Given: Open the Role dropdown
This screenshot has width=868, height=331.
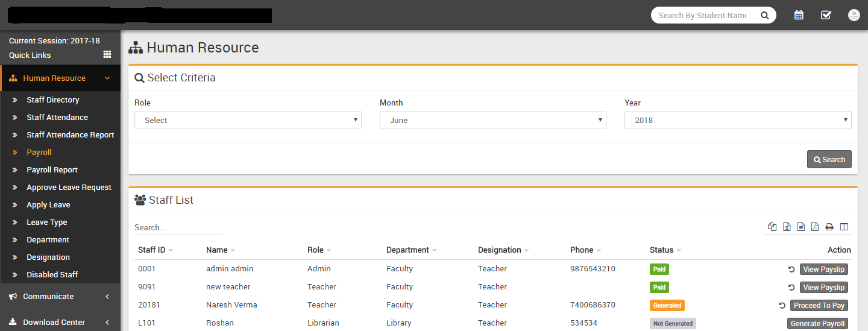Looking at the screenshot, I should 248,120.
